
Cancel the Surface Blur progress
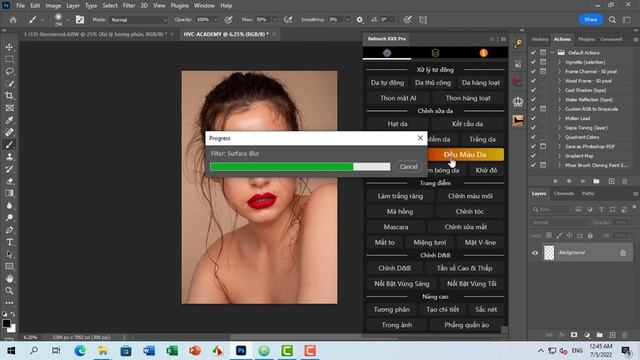point(409,167)
